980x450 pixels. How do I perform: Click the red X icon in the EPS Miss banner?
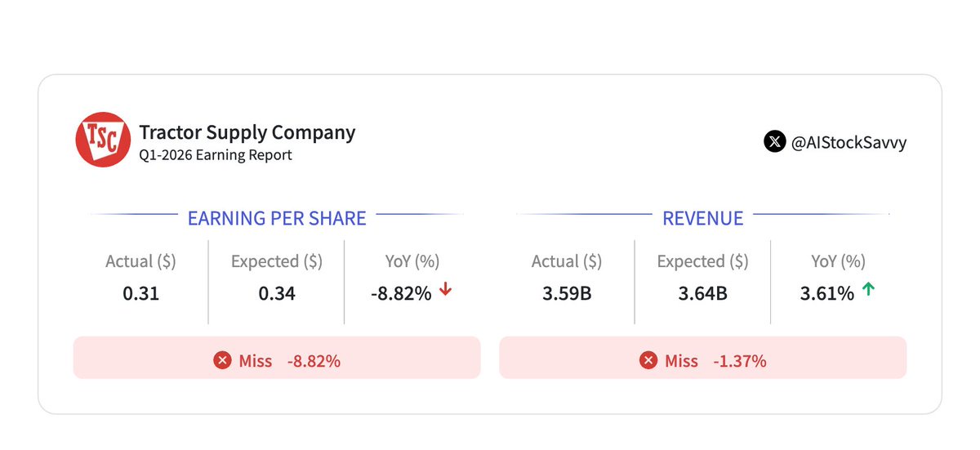(222, 360)
